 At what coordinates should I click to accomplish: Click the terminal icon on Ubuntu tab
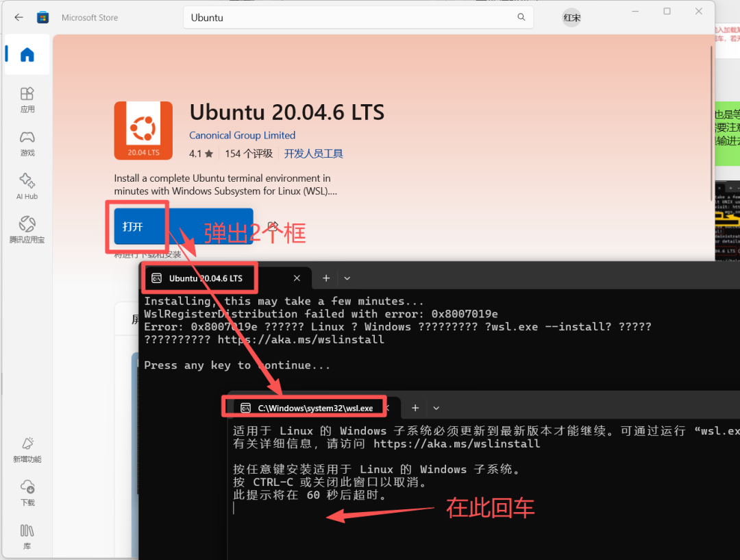pos(157,278)
